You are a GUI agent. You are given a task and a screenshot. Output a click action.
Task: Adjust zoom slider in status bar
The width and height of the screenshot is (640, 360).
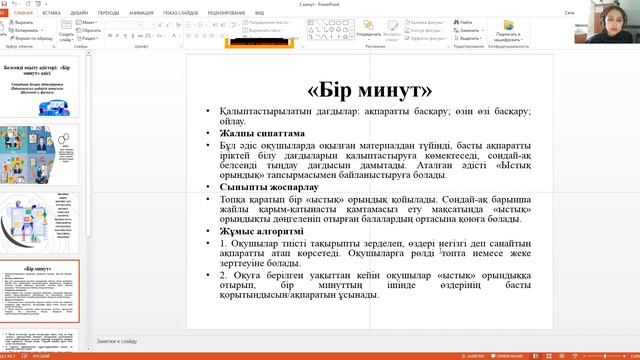coord(605,356)
